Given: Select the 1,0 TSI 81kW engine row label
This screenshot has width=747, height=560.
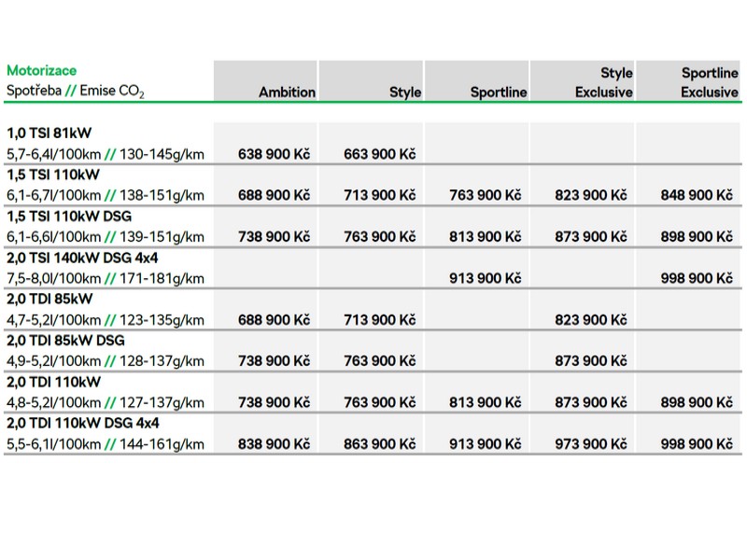Looking at the screenshot, I should point(49,133).
